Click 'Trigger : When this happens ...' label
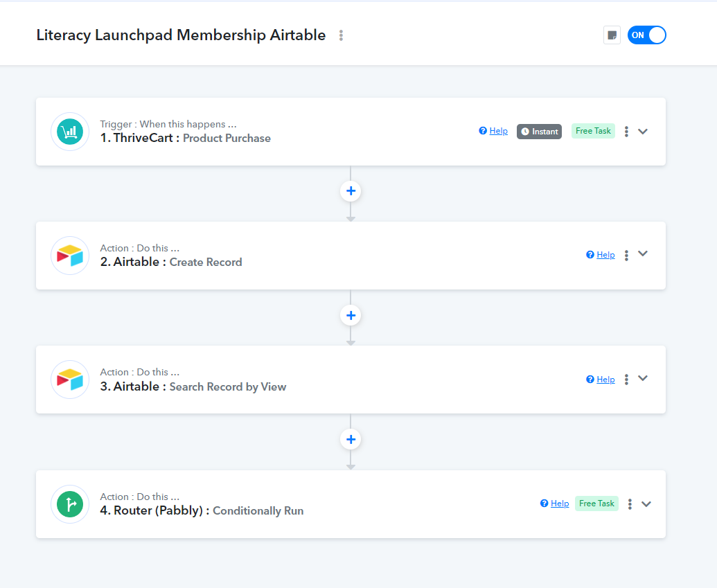Image resolution: width=717 pixels, height=588 pixels. click(168, 125)
